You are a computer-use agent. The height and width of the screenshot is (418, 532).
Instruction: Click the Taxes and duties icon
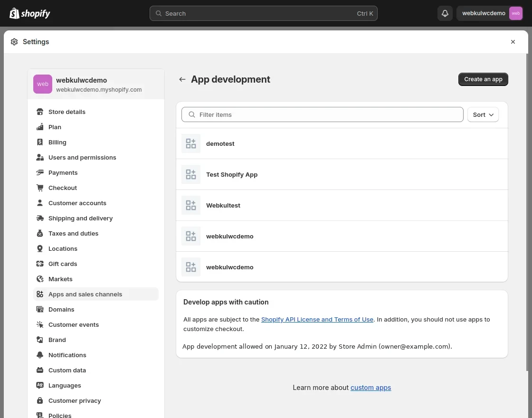point(40,233)
